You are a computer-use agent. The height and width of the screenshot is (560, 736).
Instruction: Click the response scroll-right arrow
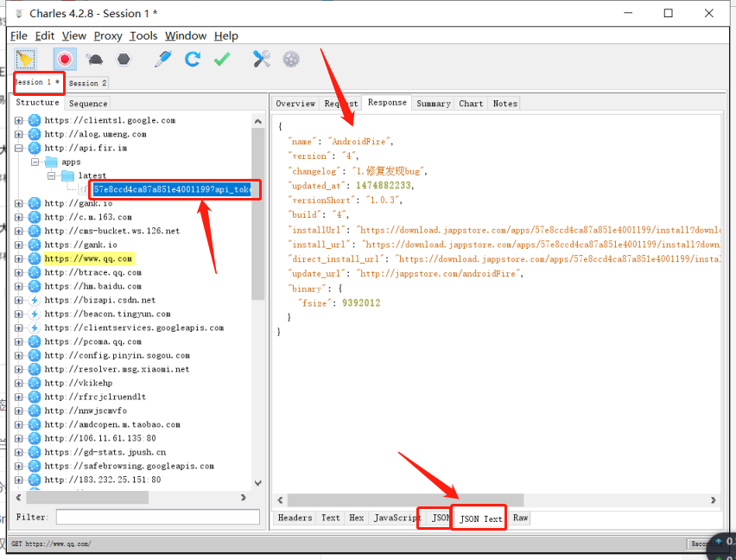pos(713,500)
